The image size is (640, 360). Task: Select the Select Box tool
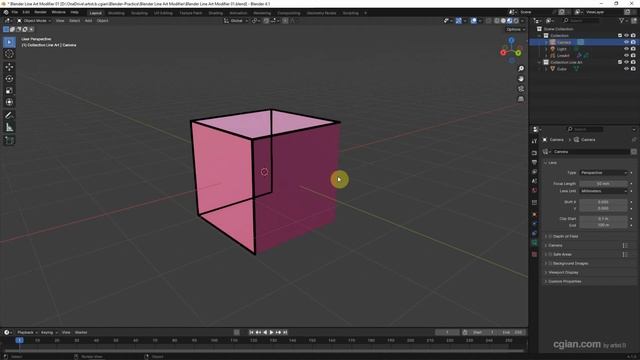9,42
